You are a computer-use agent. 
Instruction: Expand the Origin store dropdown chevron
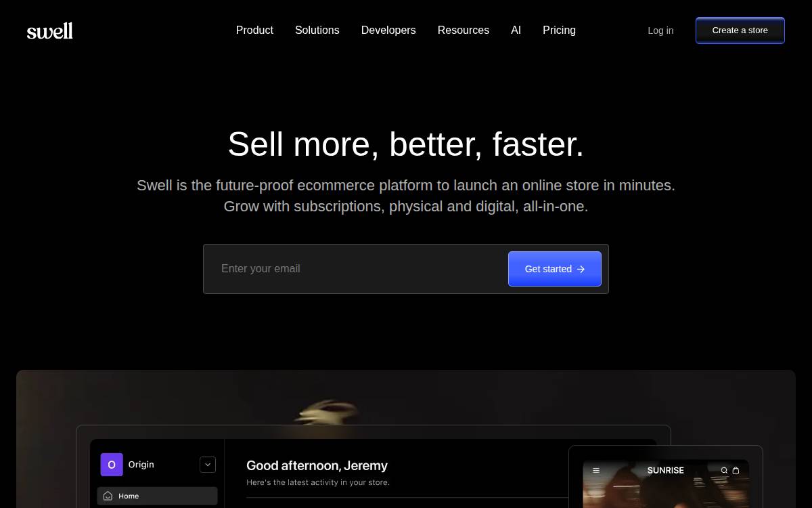tap(208, 465)
